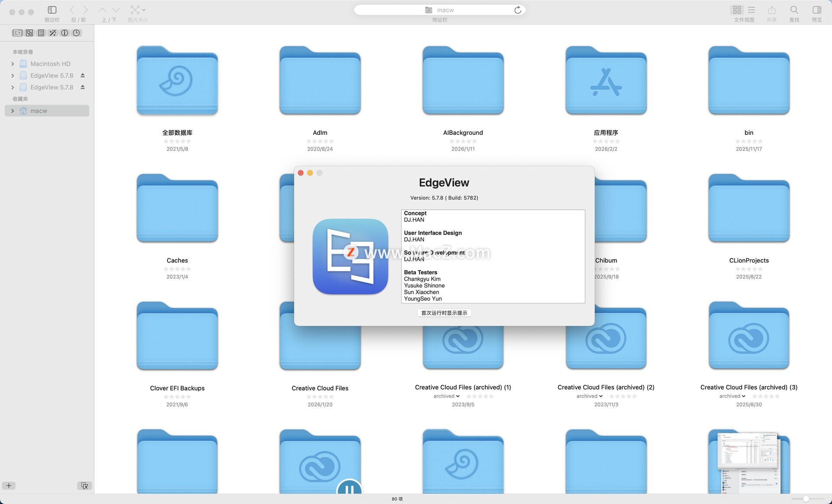
Task: Adjust the thumbnail size slider
Action: 806,499
